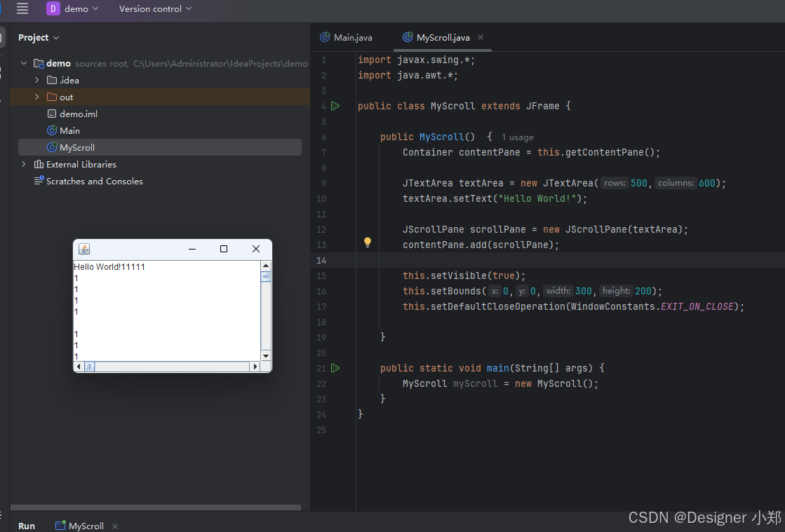
Task: Minimize the Java Swing window
Action: pyautogui.click(x=192, y=249)
